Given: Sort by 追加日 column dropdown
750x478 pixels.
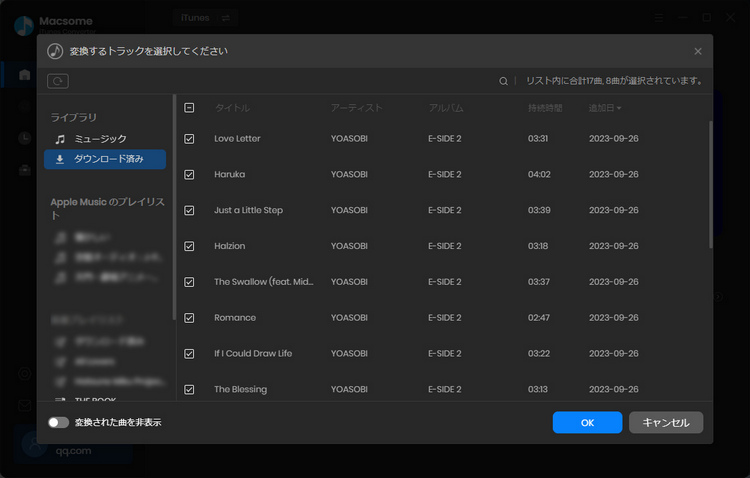Looking at the screenshot, I should pos(605,108).
